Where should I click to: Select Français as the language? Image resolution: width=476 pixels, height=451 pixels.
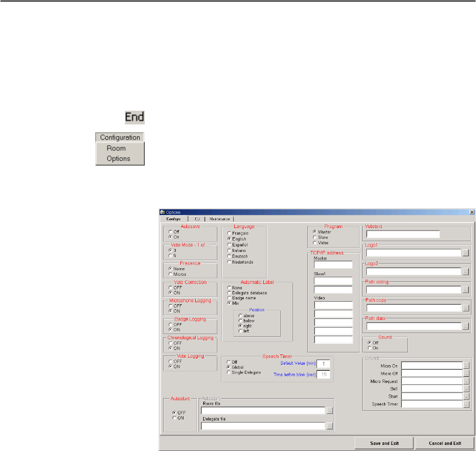pyautogui.click(x=229, y=233)
